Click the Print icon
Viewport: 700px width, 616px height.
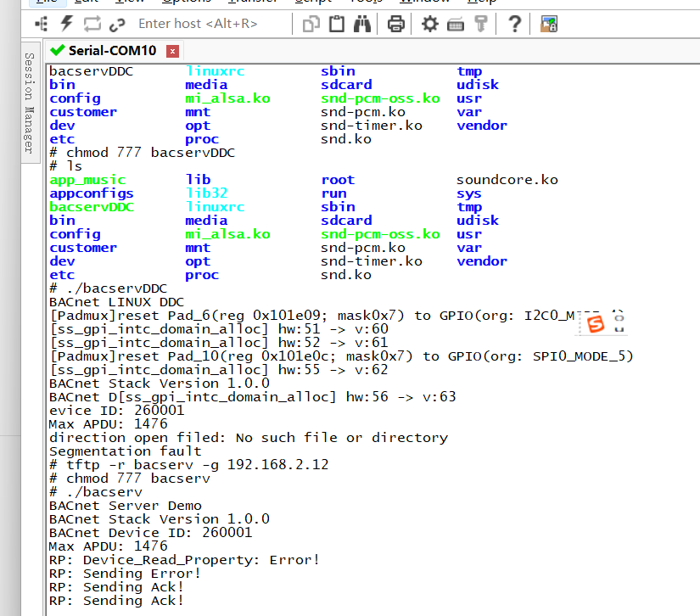coord(396,24)
